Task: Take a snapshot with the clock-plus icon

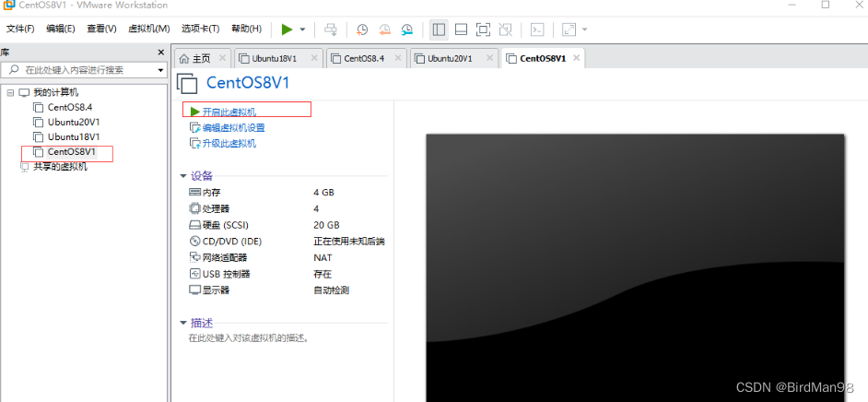Action: pos(362,30)
